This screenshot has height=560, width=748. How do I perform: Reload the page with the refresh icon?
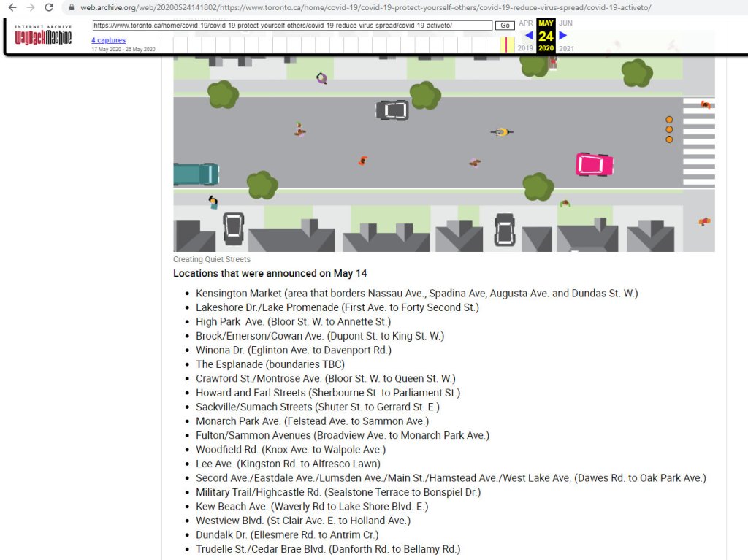49,7
